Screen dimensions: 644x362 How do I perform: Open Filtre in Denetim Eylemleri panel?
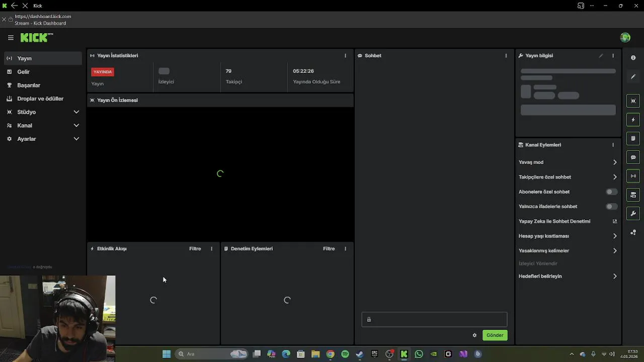[329, 249]
